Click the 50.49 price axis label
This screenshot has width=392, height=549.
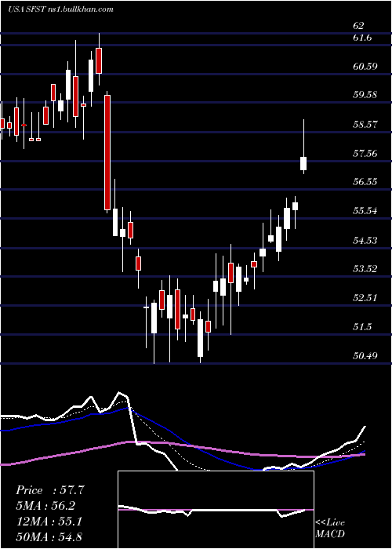365,356
